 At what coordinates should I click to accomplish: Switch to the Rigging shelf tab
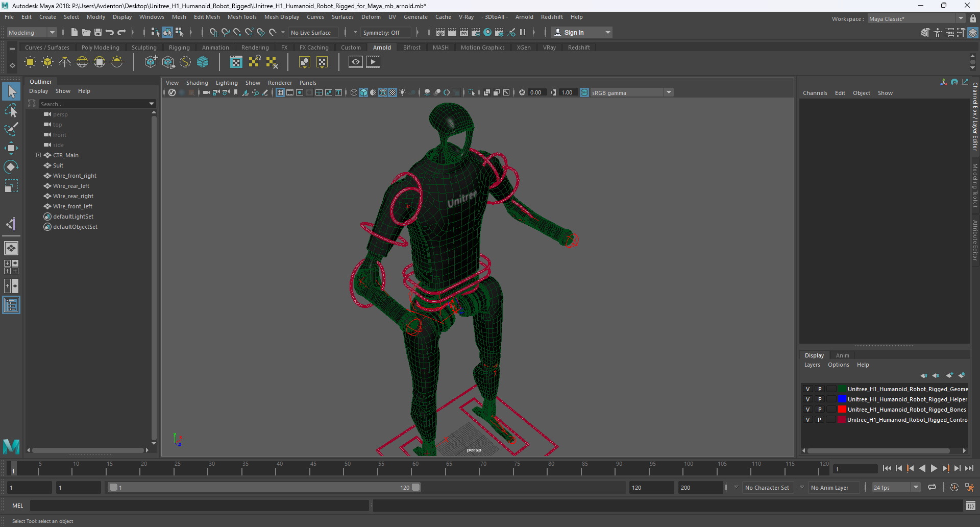[179, 47]
